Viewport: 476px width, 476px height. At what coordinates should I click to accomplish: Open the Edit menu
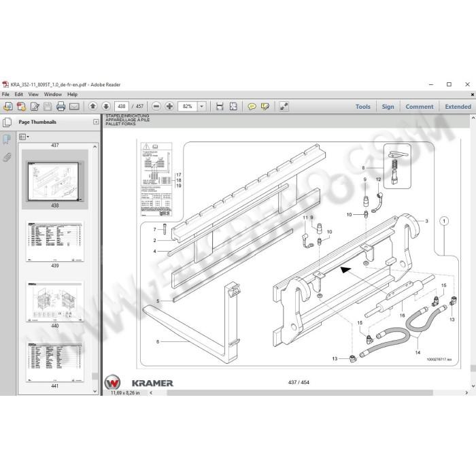coord(19,95)
